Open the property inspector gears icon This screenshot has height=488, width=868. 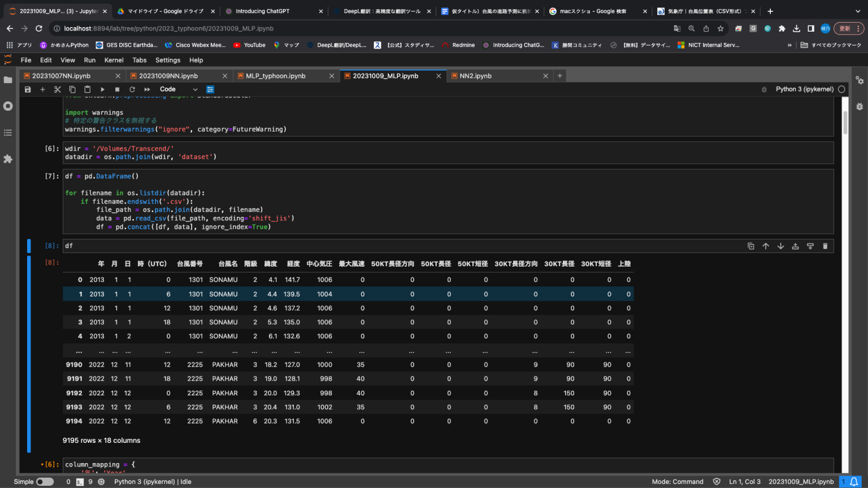[x=860, y=80]
